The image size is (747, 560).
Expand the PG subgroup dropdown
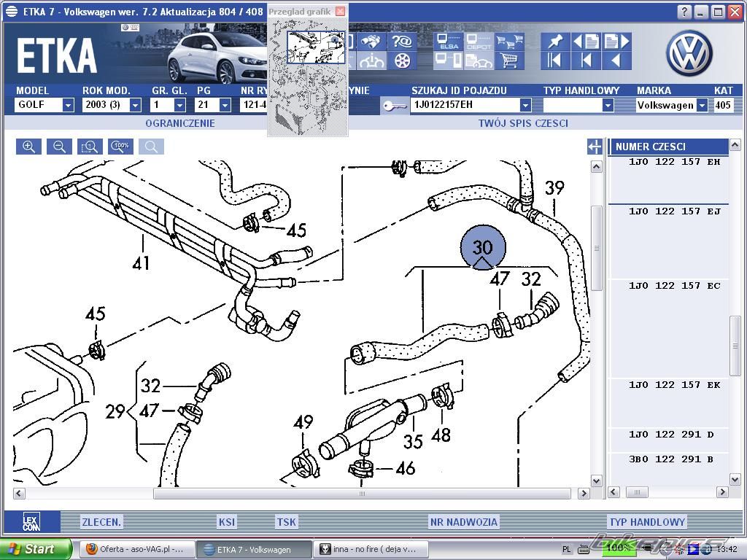(x=225, y=105)
